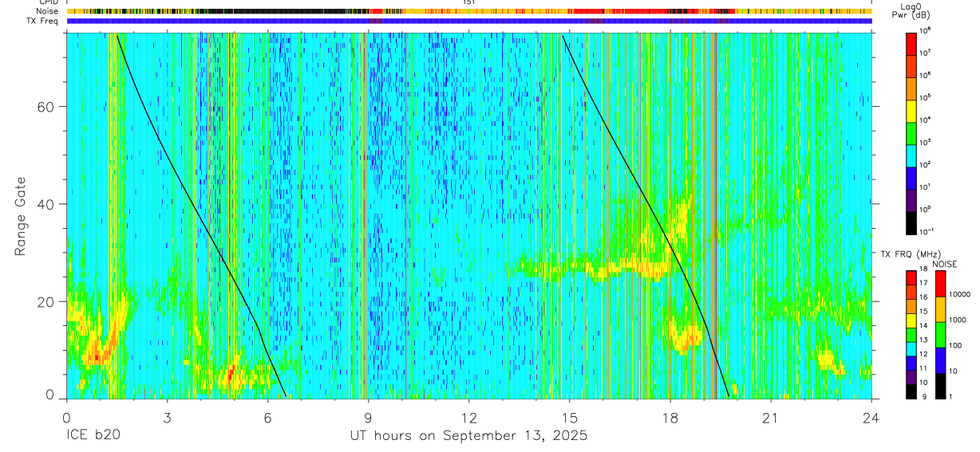Click the 'Noise' row label at top left
980x452 pixels.
(47, 12)
